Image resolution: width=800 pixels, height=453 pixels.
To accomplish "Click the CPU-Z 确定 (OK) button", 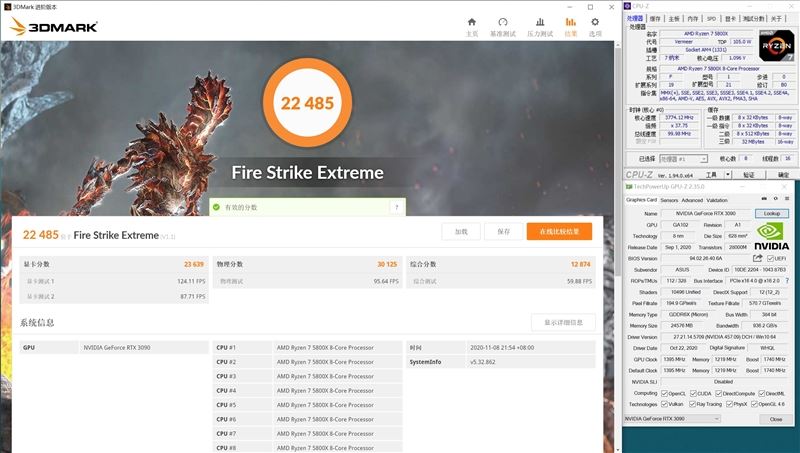I will 783,174.
